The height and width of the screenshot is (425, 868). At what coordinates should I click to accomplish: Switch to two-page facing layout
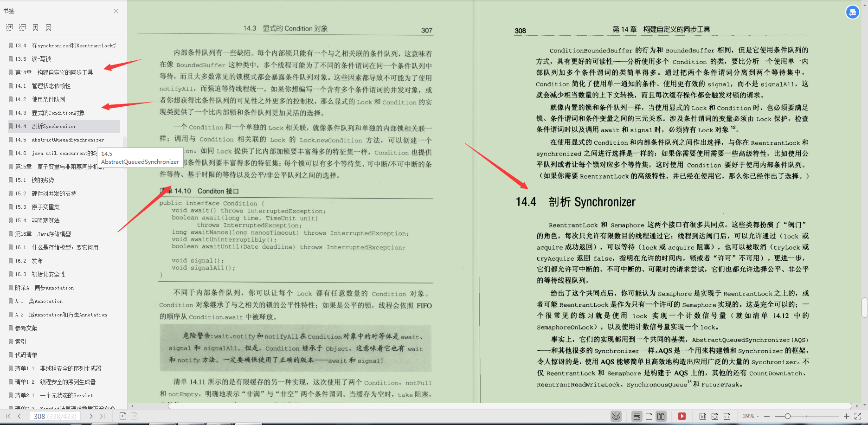[x=661, y=416]
